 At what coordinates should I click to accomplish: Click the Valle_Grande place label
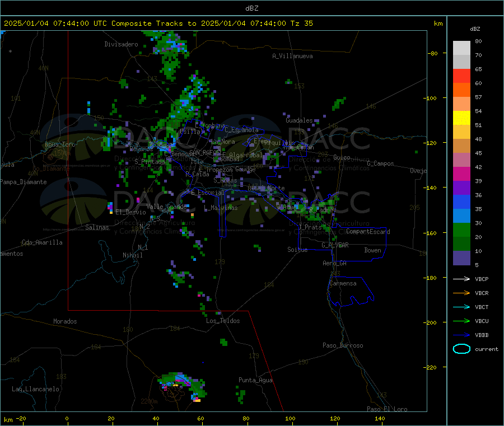[x=166, y=206]
